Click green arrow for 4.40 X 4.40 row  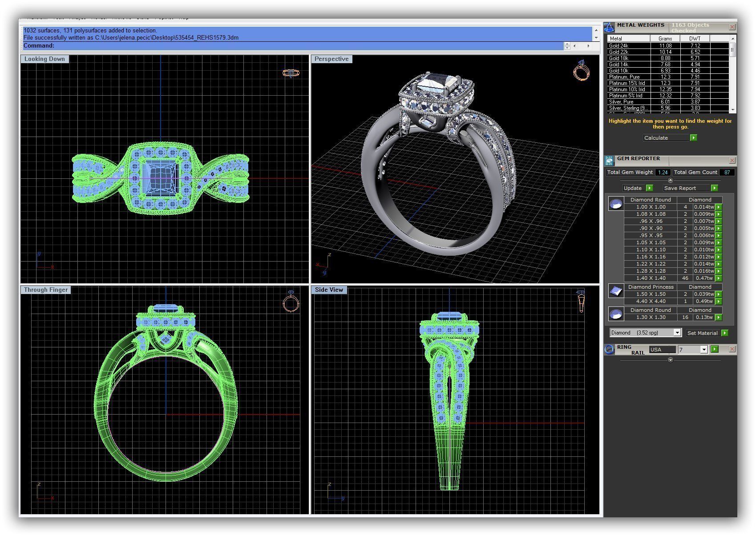[718, 301]
